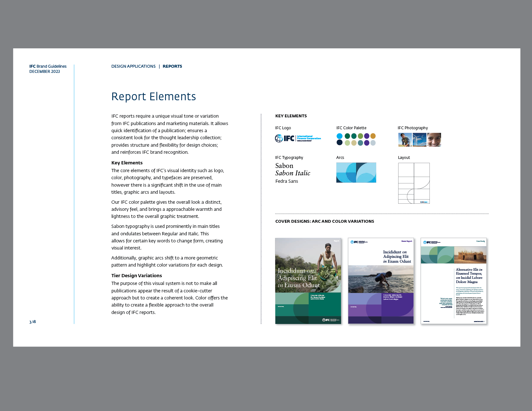The width and height of the screenshot is (532, 411).
Task: Click the Fedra Sans typeface sample
Action: coord(287,181)
